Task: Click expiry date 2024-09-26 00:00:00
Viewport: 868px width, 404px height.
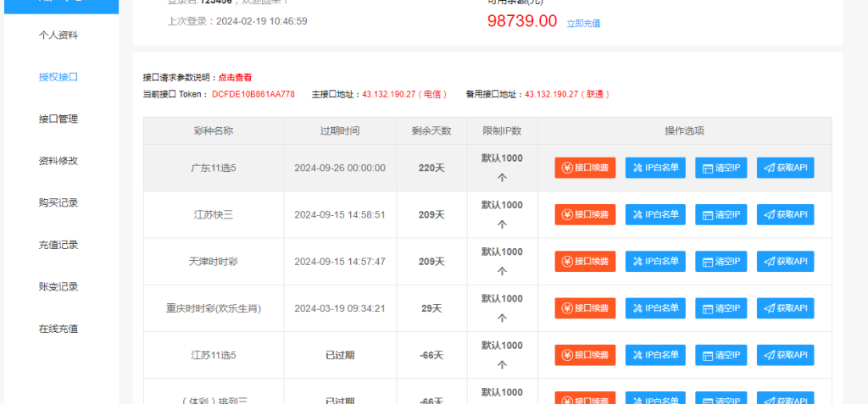Action: click(x=340, y=168)
